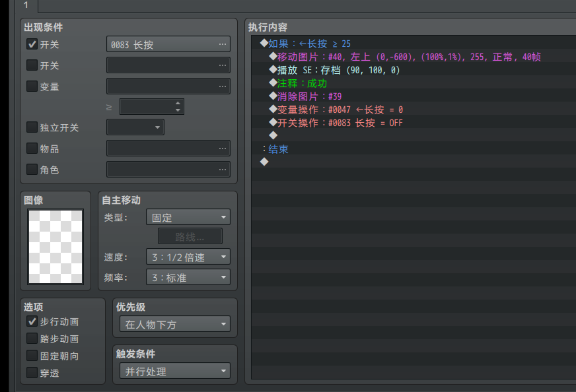The image size is (576, 392).
Task: Enable the second 开关 condition checkbox
Action: [x=32, y=65]
